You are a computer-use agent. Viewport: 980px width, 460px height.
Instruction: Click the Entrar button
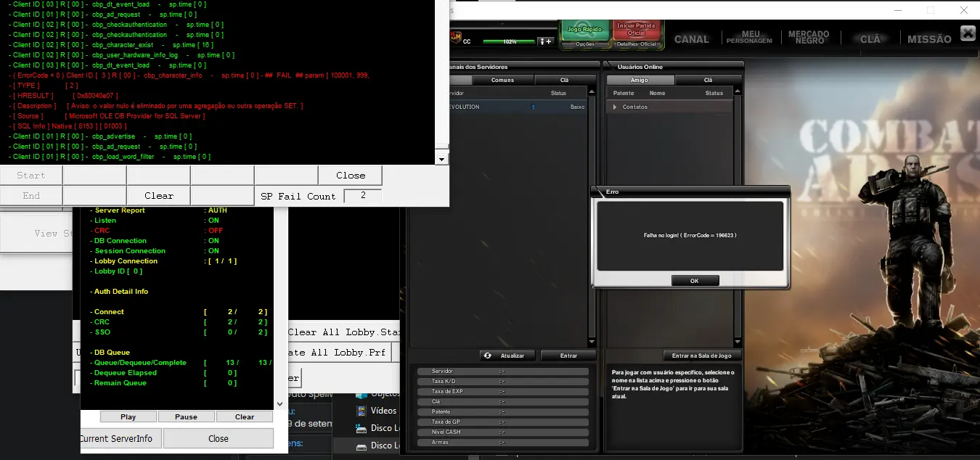(569, 356)
